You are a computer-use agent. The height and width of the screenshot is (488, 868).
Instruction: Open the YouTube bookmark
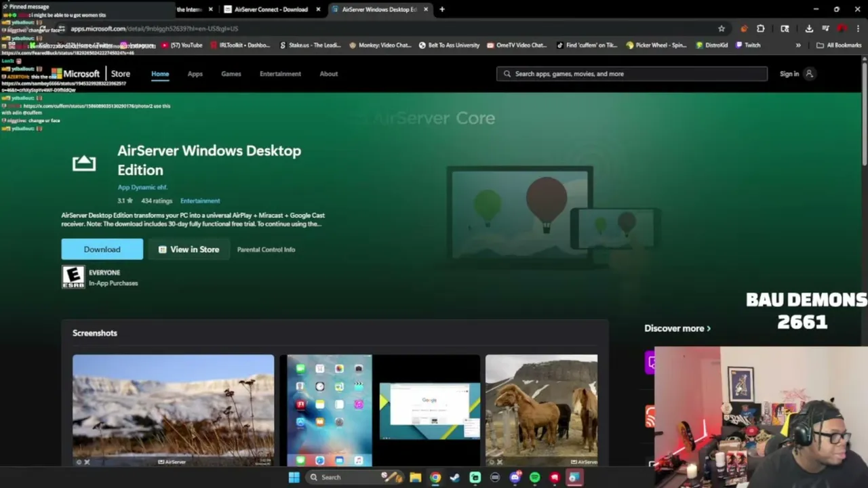182,45
